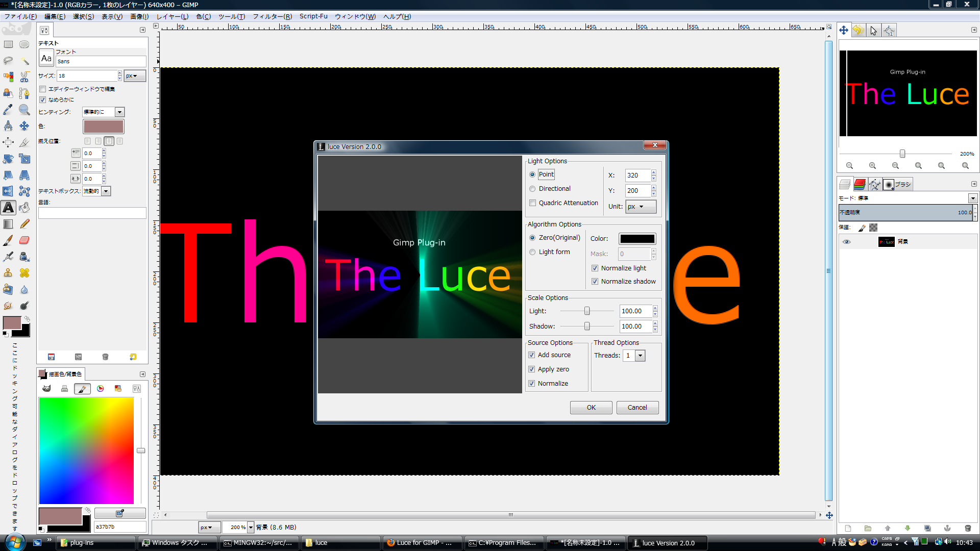Open the layer モード dropdown
Image resolution: width=980 pixels, height=551 pixels.
973,198
